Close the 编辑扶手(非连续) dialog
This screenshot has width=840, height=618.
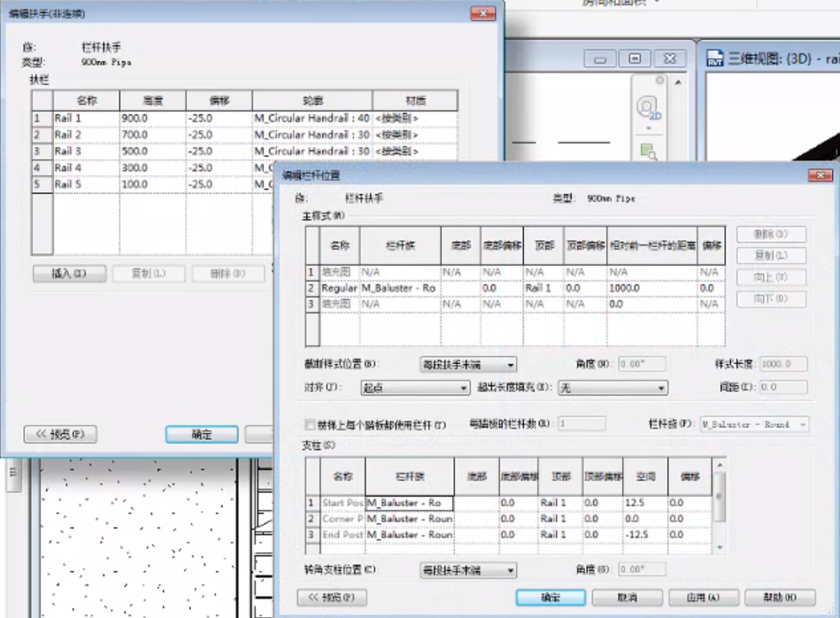click(x=482, y=13)
